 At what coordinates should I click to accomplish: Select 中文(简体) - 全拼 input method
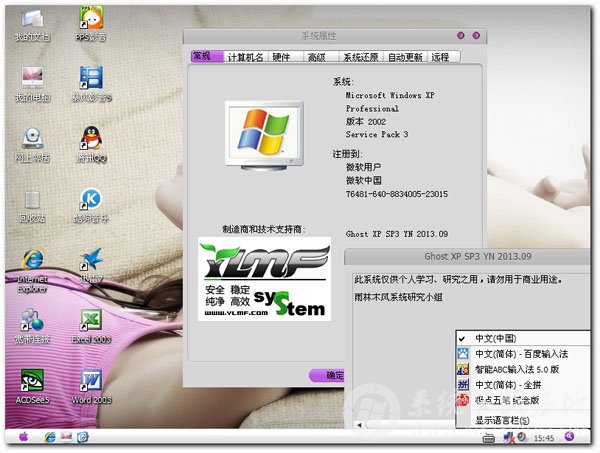point(523,385)
